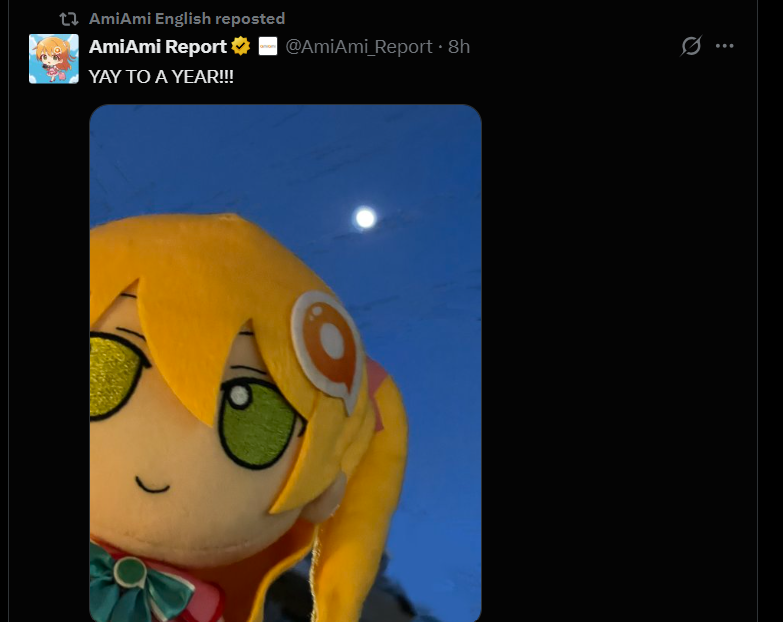Open the AmiAmi Report profile avatar
Image resolution: width=783 pixels, height=622 pixels.
pos(54,59)
